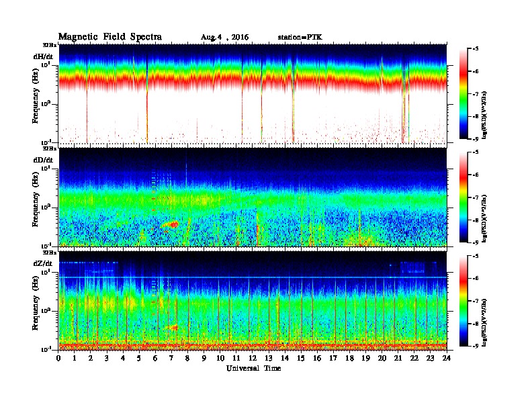Select the date text "Aug.4 , 2016"
Screen dimensions: 532x411
224,38
